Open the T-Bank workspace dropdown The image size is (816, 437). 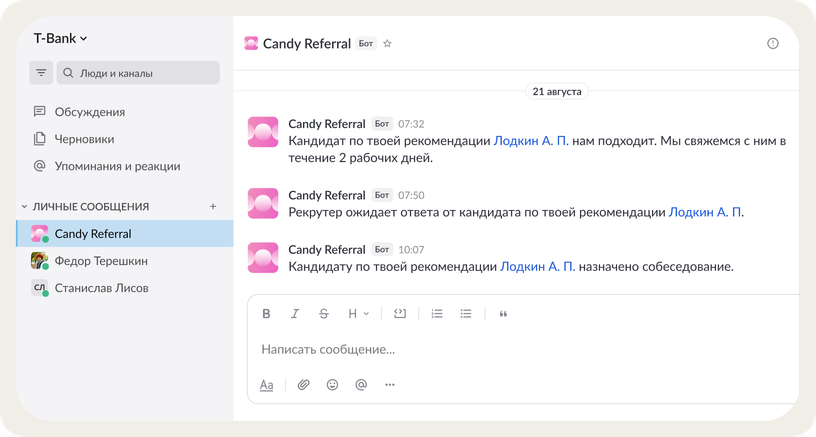(x=61, y=39)
